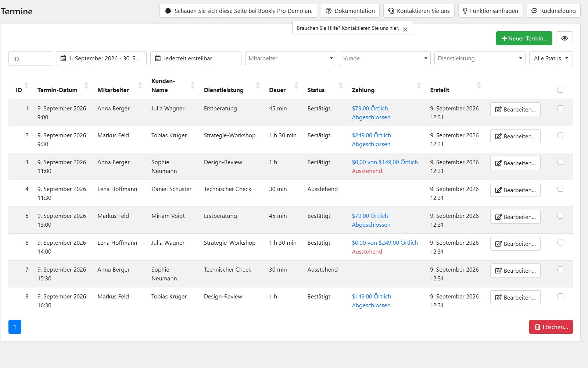Edit appointment 5 for Miriam Voigt
This screenshot has width=588, height=368.
[515, 217]
